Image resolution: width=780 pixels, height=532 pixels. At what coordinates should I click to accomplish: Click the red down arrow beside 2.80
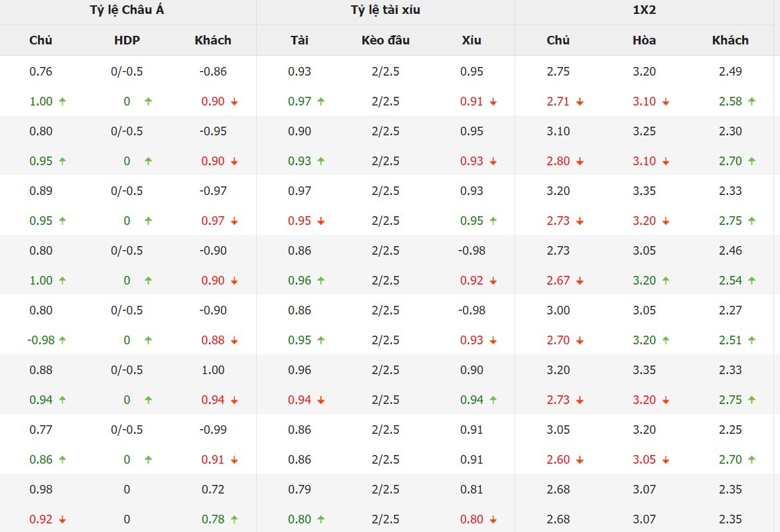[580, 161]
